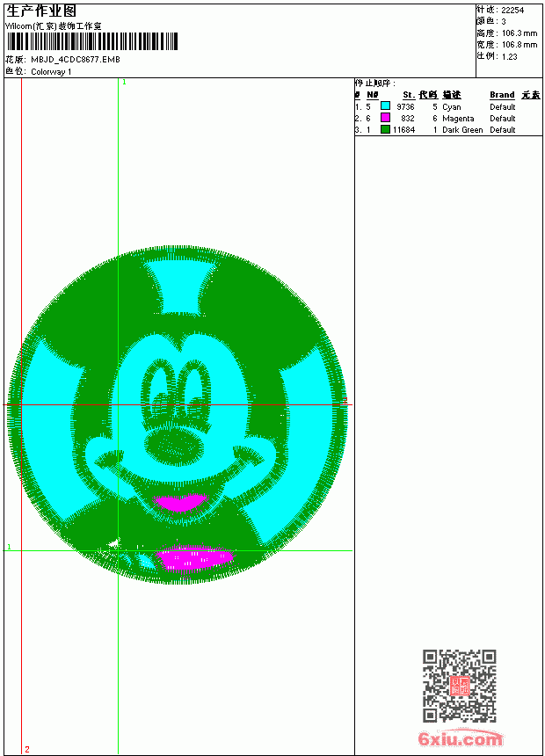Click the Dark Green color swatch
Viewport: 545px width, 756px height.
[385, 128]
